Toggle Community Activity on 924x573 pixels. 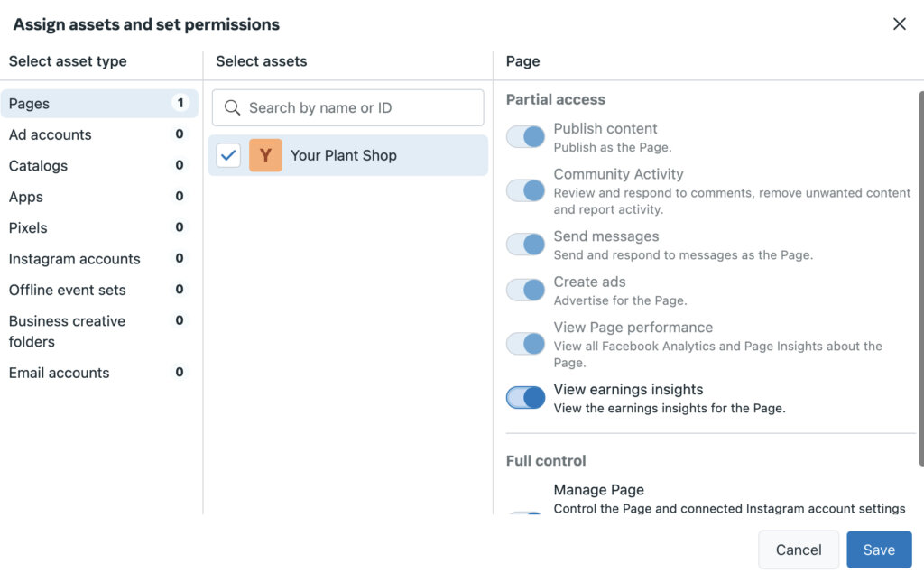point(525,183)
